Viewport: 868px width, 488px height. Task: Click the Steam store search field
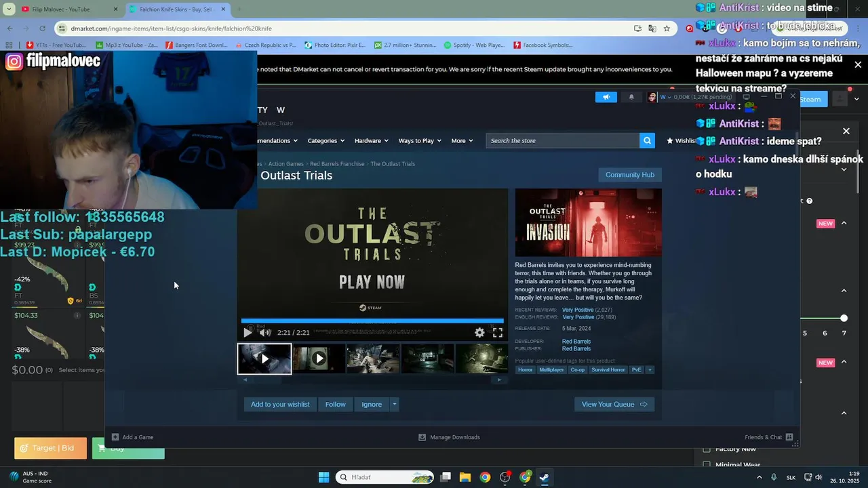click(562, 140)
